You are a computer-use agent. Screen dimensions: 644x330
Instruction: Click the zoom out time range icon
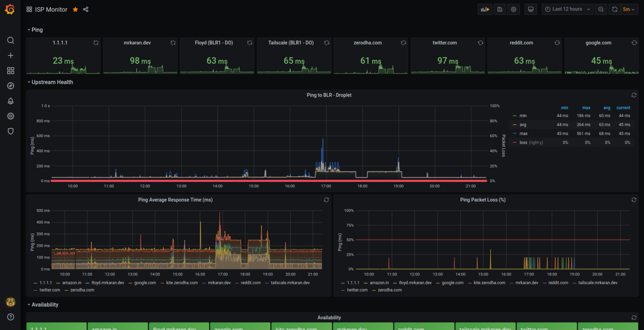point(600,9)
